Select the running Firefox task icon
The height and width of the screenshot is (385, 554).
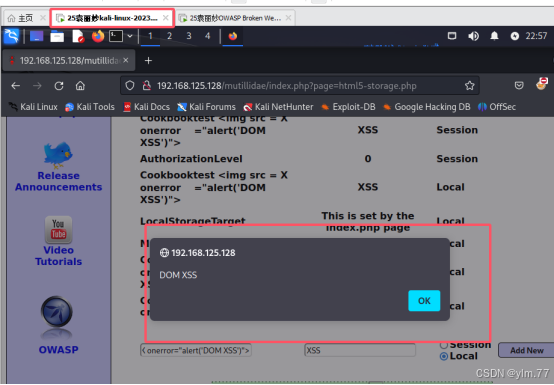[x=232, y=36]
